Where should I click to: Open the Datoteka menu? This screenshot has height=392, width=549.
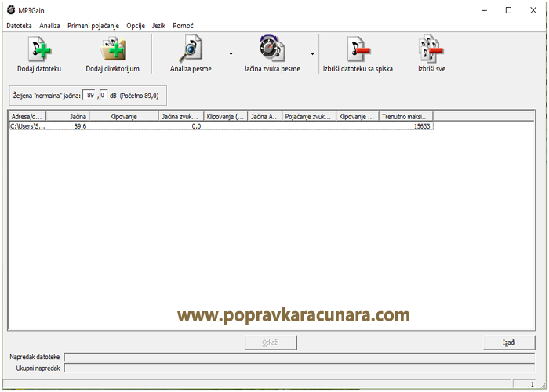coord(20,26)
